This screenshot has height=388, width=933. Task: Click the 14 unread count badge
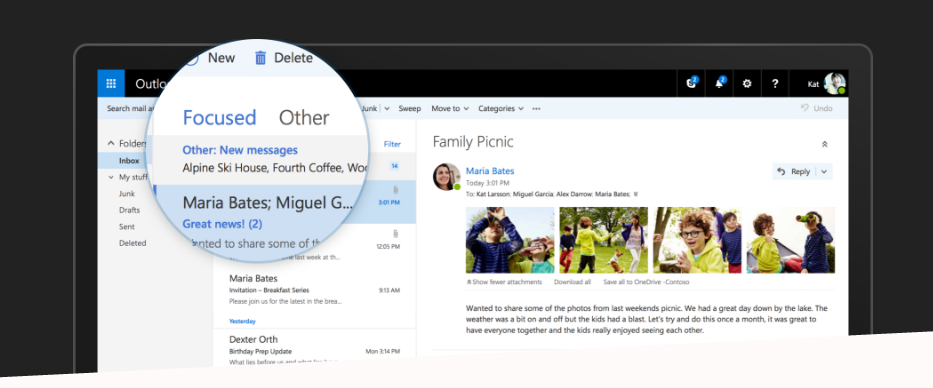pos(394,166)
